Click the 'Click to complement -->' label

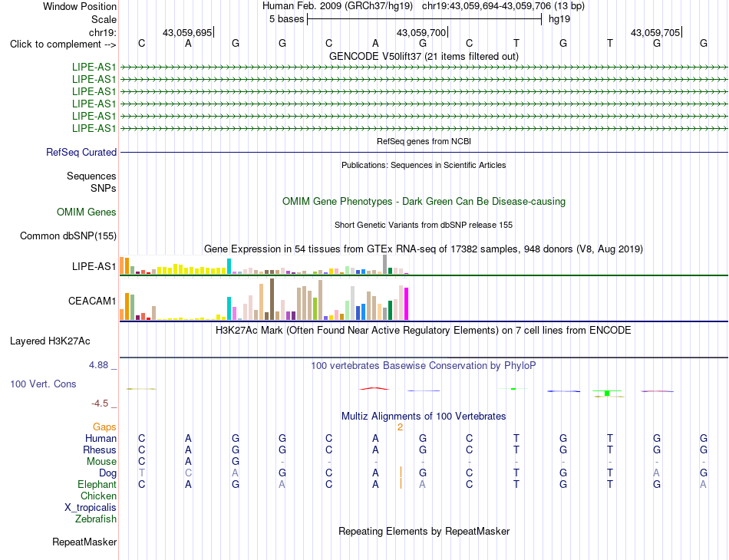[x=63, y=44]
